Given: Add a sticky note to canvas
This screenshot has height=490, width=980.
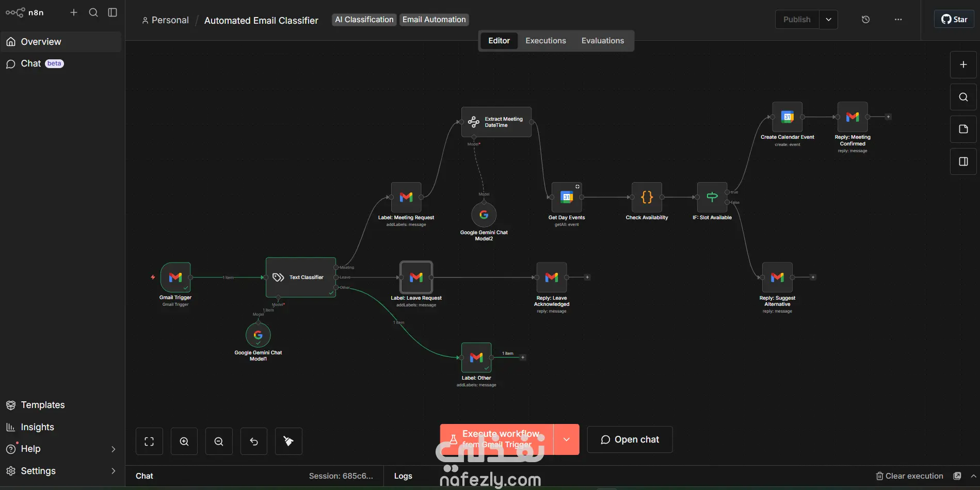Looking at the screenshot, I should [x=963, y=129].
